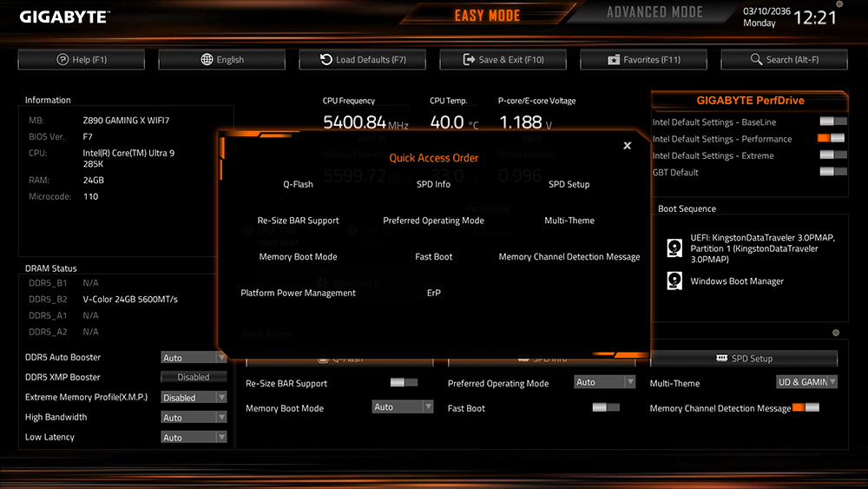Select Platform Power Management in the dialog
Screen dimensions: 868x489
coord(298,293)
